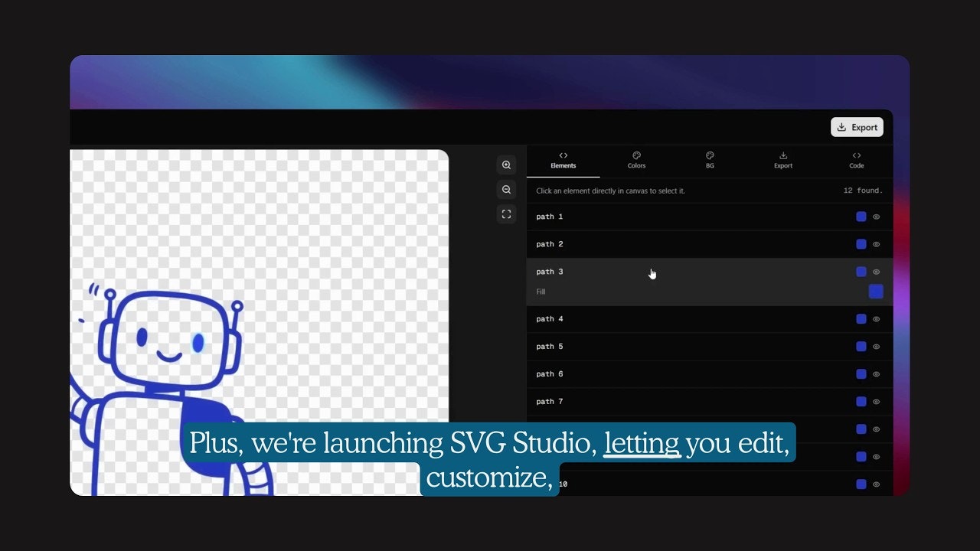Toggle visibility of path 5

click(x=877, y=347)
